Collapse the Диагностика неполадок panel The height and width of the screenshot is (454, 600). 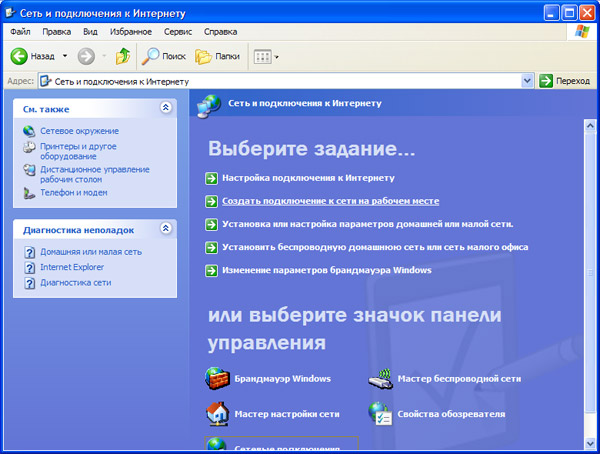166,229
